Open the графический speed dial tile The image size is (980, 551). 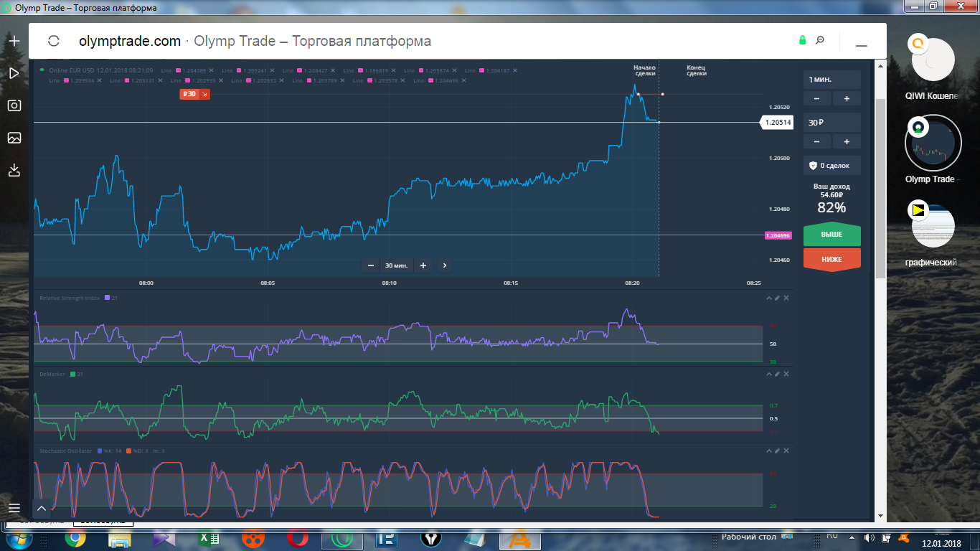933,225
